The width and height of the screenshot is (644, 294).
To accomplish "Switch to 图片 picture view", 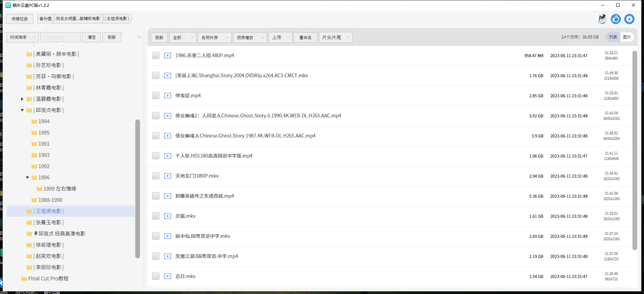I will click(627, 37).
